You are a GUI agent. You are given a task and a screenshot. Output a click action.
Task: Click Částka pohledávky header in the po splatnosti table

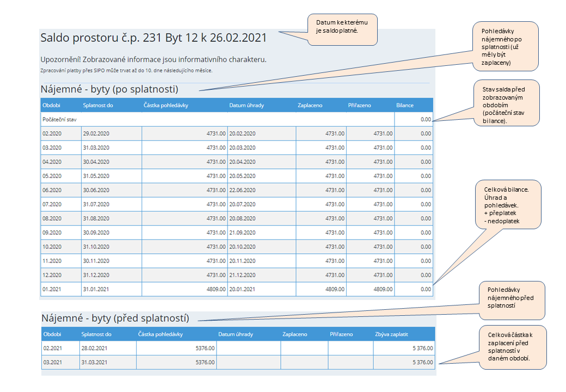tap(166, 105)
